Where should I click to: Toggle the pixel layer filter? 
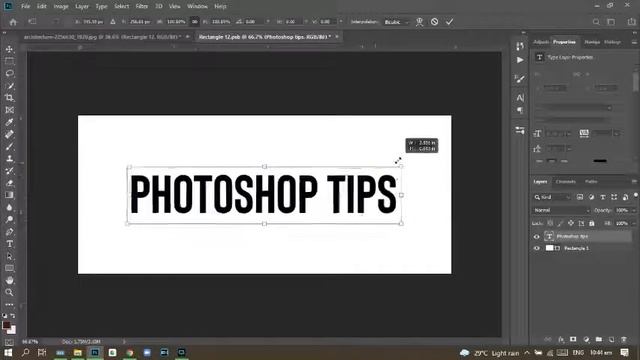click(x=580, y=197)
